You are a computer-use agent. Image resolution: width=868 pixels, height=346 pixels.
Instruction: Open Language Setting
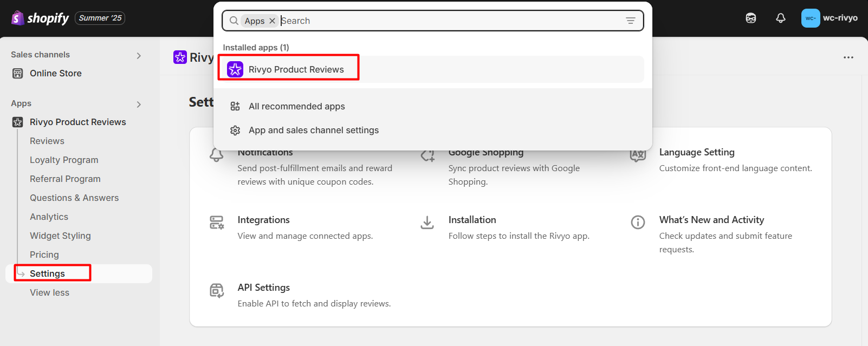coord(697,152)
